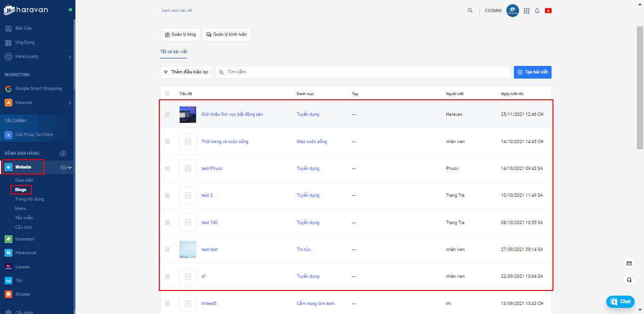
Task: Select checkbox for 'Thời trang và cuộc sống'
Action: (x=167, y=142)
